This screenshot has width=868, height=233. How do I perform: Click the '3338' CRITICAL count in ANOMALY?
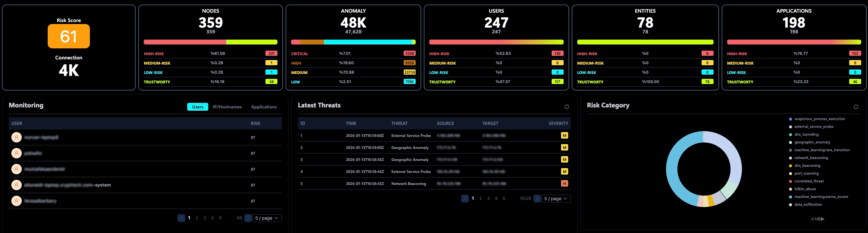(x=410, y=54)
